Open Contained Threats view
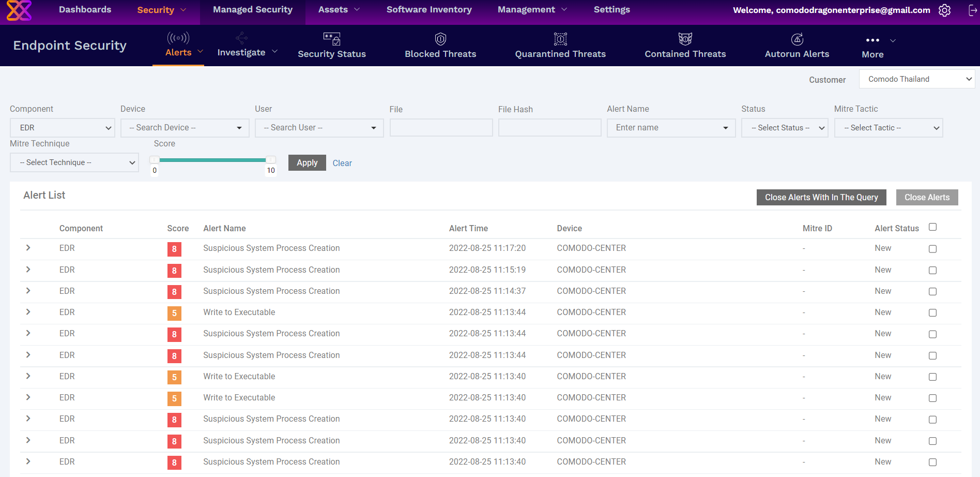This screenshot has height=477, width=980. coord(685,46)
